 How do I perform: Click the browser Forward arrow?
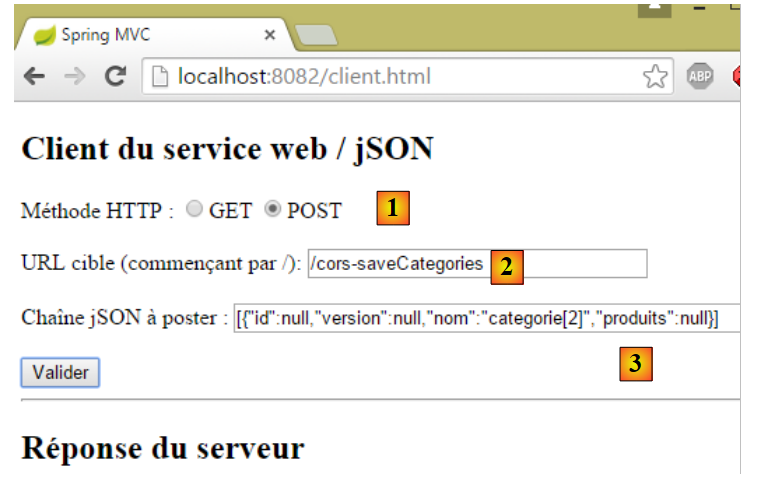(76, 77)
